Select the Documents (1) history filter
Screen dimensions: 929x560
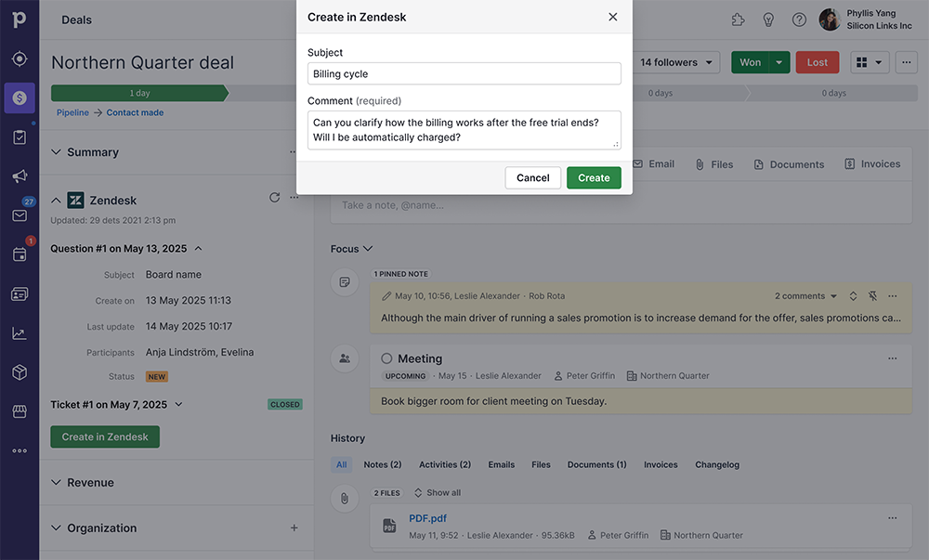(596, 464)
